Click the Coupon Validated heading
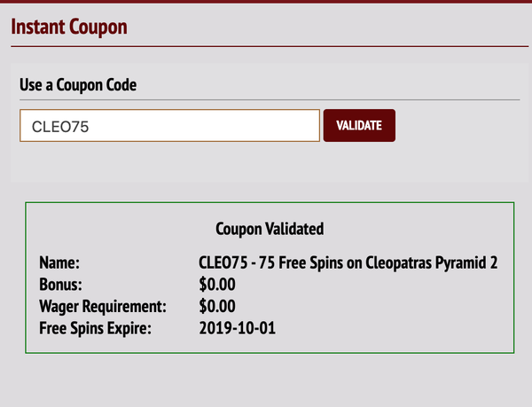The height and width of the screenshot is (407, 532). (270, 229)
